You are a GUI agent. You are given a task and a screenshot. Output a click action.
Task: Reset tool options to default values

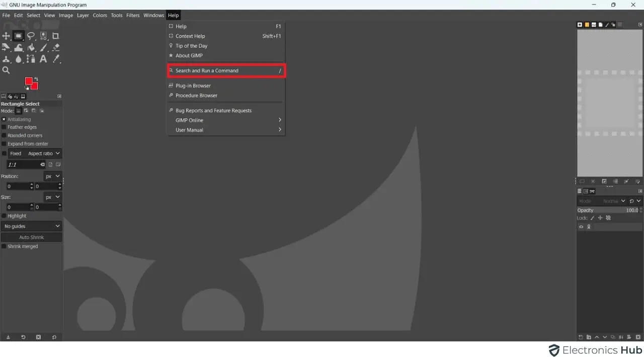(54, 337)
